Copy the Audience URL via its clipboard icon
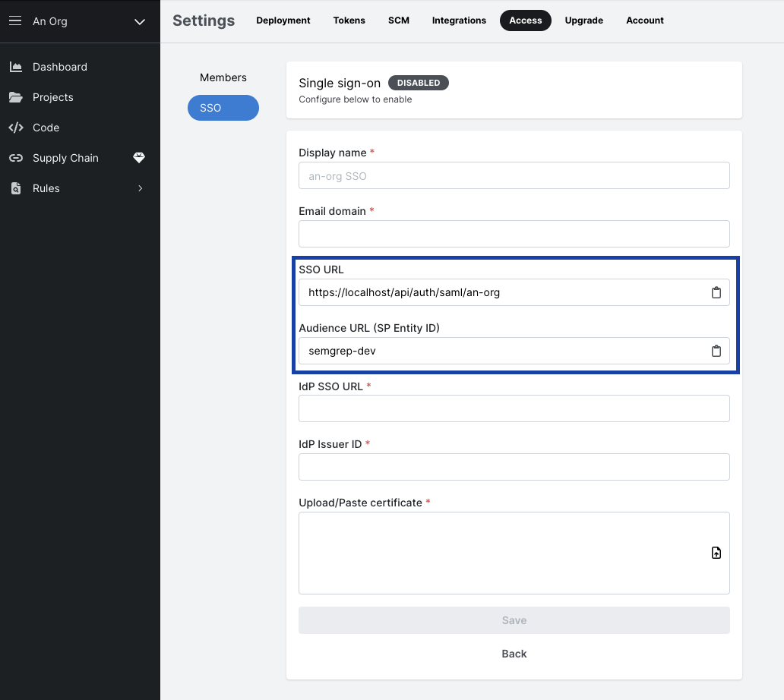 click(x=716, y=351)
